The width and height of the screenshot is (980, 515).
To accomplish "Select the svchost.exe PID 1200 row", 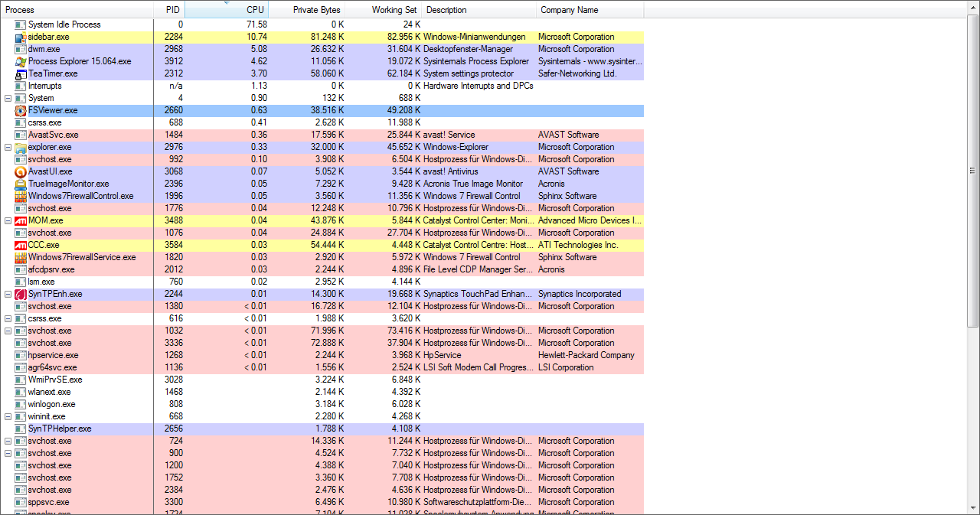I will (x=322, y=465).
